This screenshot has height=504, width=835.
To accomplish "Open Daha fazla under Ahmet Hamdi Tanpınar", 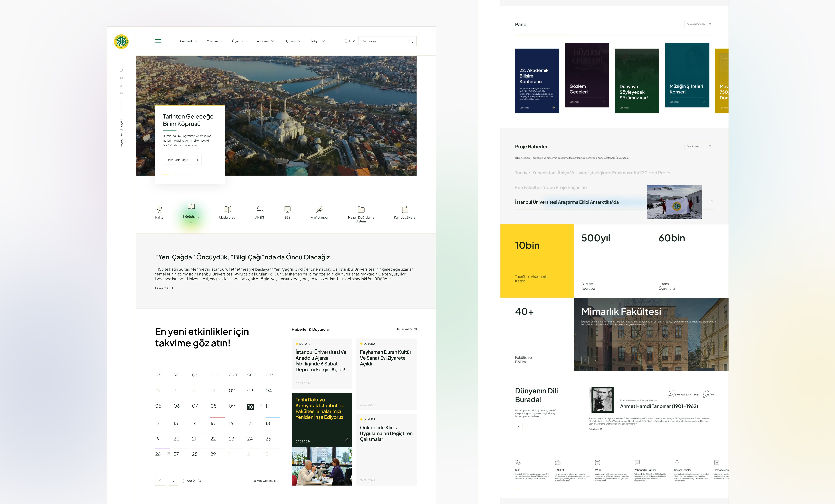I will pyautogui.click(x=595, y=429).
